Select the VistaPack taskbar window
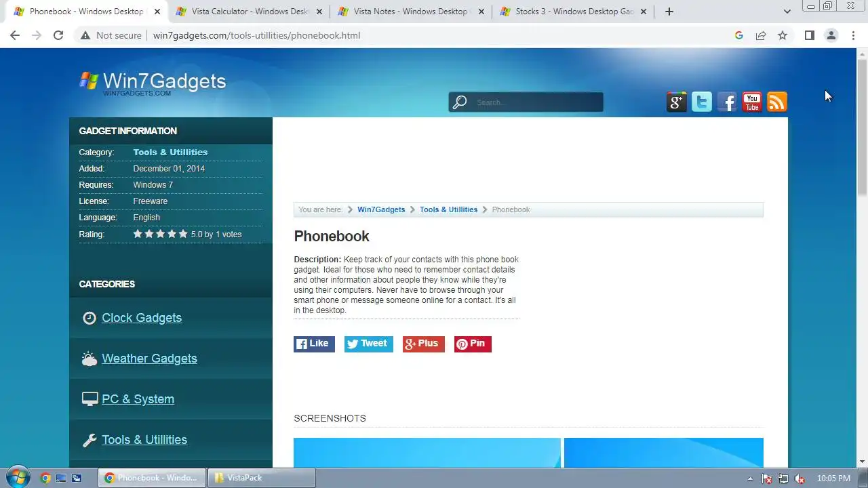Screen dimensions: 868x488 click(x=261, y=478)
